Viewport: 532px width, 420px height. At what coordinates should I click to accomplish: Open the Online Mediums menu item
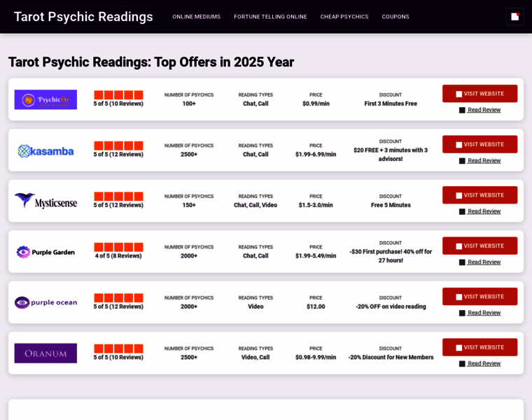[x=196, y=17]
